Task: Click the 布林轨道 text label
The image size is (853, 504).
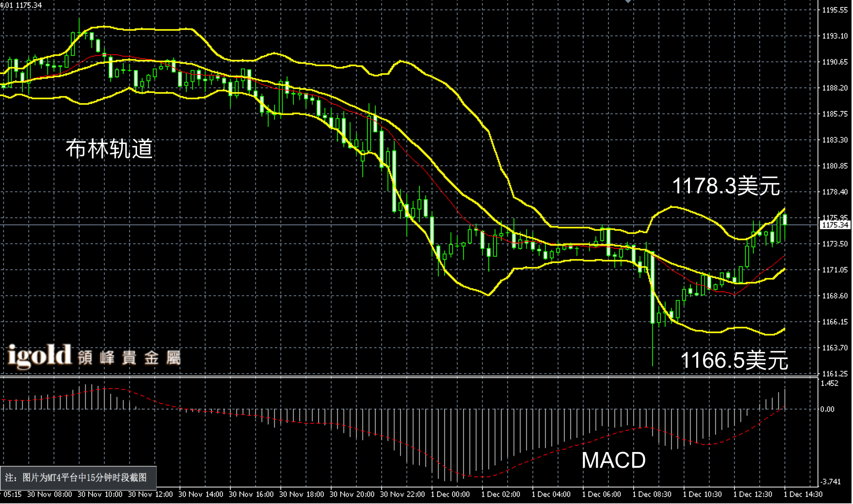Action: [109, 149]
